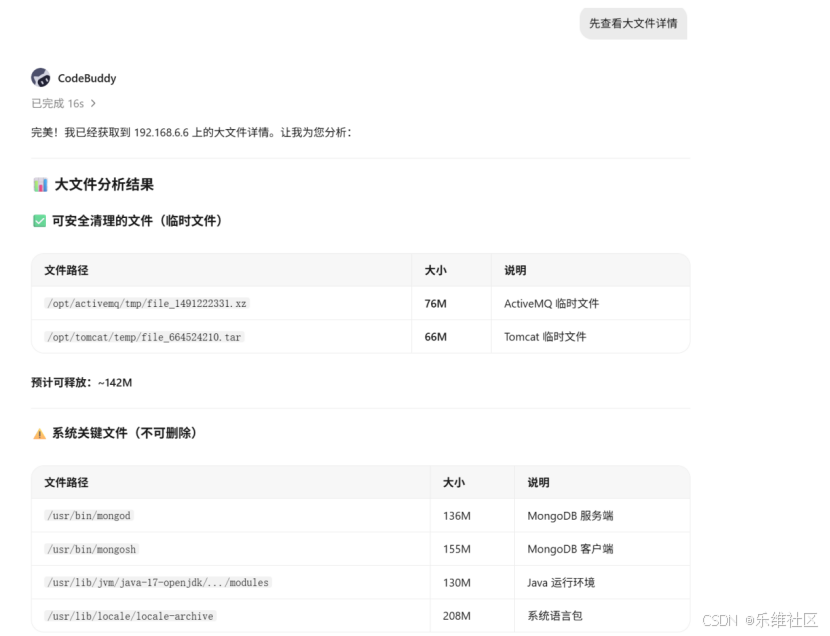Click '预计可释放: ~142M' summary text
This screenshot has height=636, width=830.
point(82,383)
